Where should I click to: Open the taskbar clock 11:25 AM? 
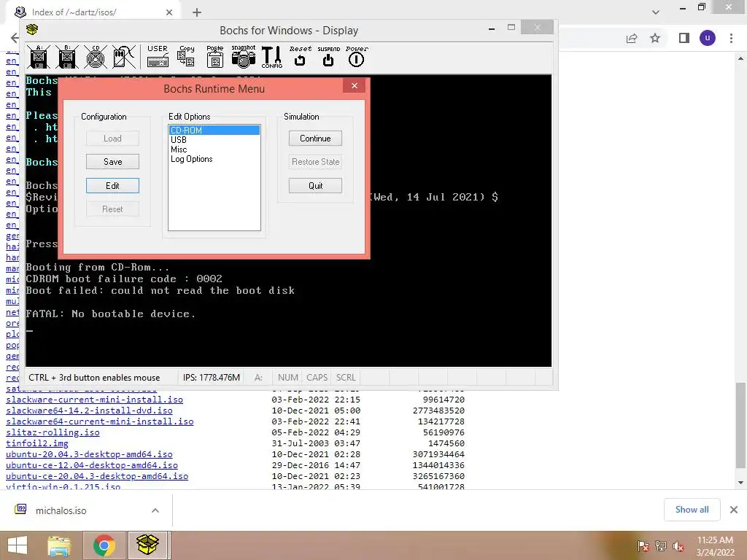tap(715, 546)
